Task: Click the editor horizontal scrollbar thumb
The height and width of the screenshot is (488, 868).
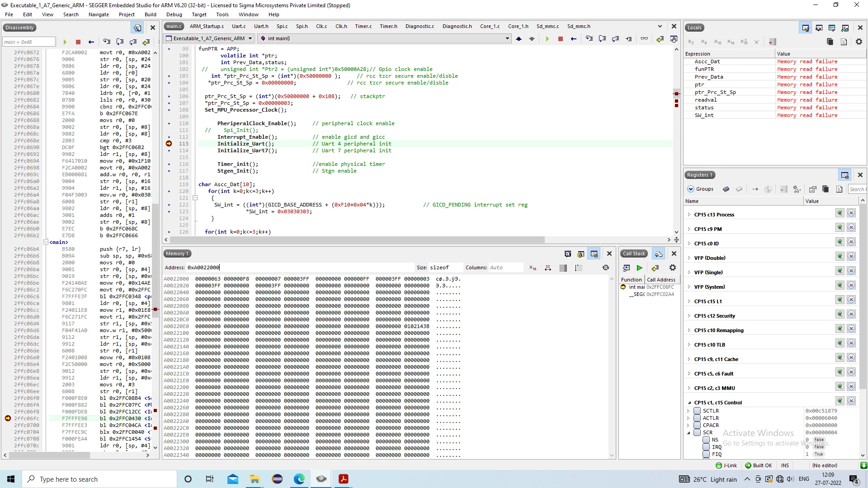Action: pyautogui.click(x=357, y=239)
